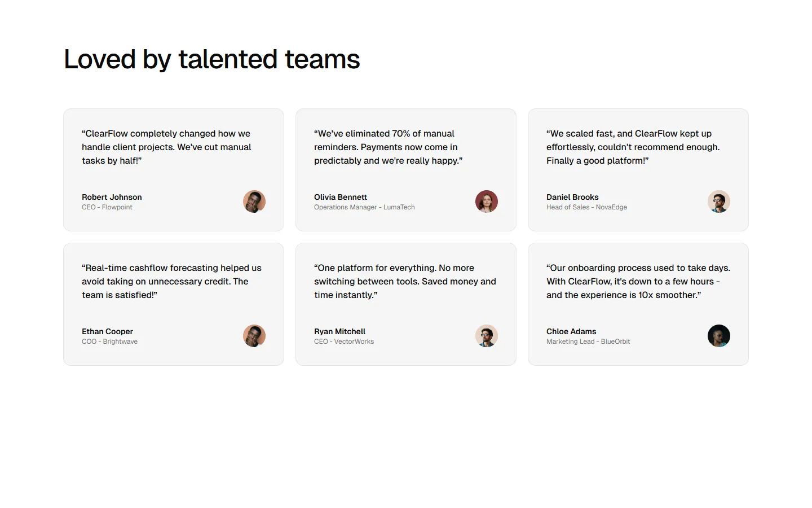Select the name Olivia Bennett
The width and height of the screenshot is (812, 508).
click(341, 197)
